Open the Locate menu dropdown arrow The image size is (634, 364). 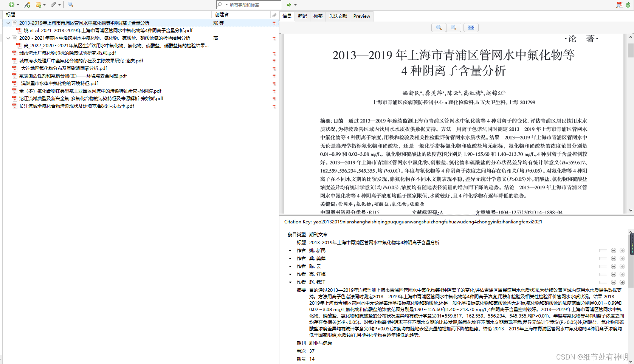[296, 5]
